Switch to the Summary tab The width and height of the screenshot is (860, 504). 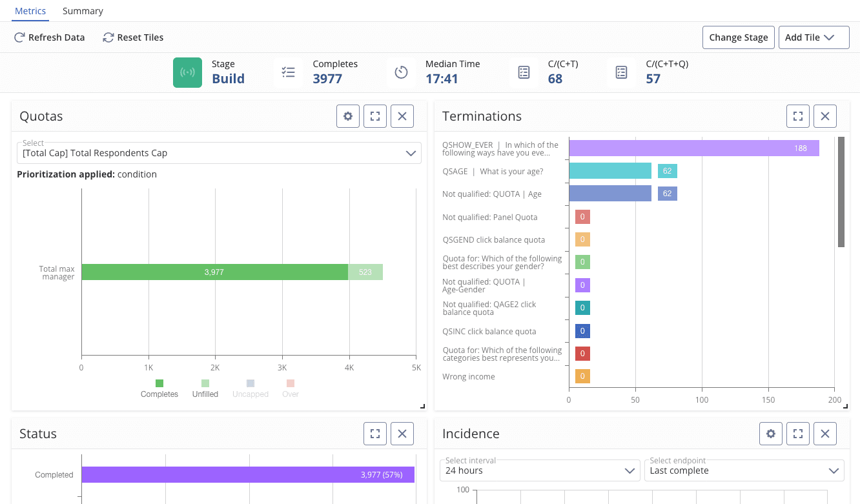tap(83, 11)
